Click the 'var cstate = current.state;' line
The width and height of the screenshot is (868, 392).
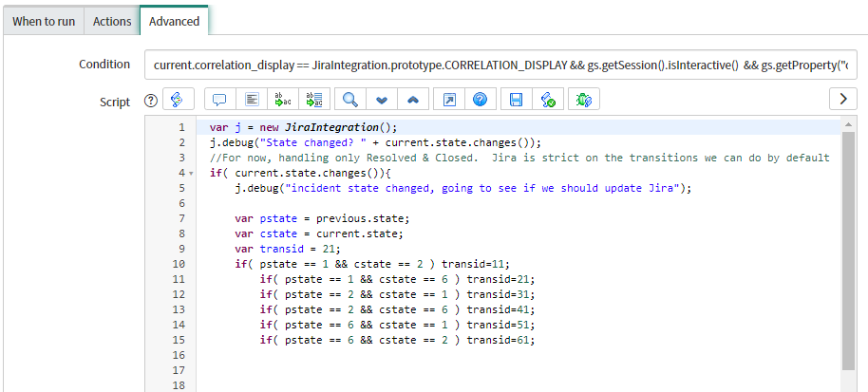tap(319, 233)
